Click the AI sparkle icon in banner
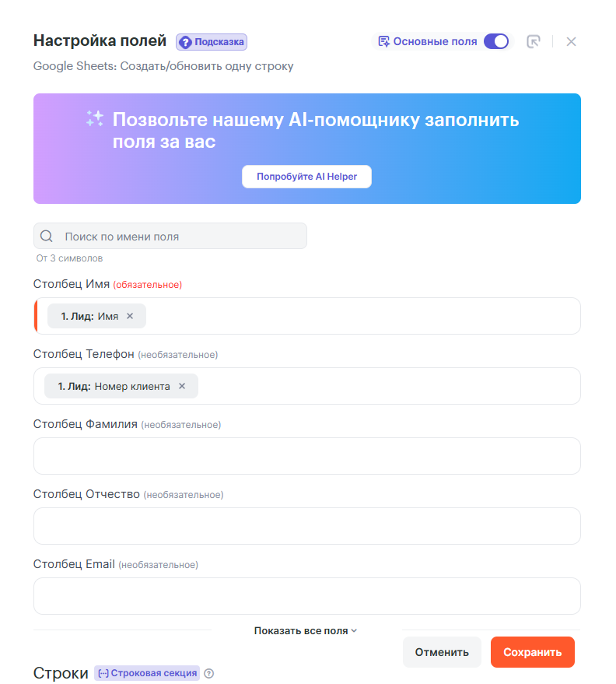The height and width of the screenshot is (684, 616). [x=95, y=119]
